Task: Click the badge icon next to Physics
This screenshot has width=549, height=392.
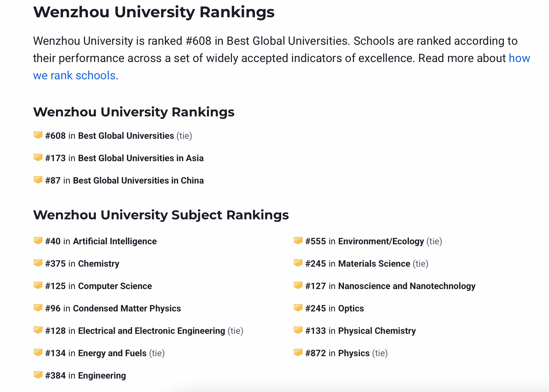Action: click(x=298, y=352)
